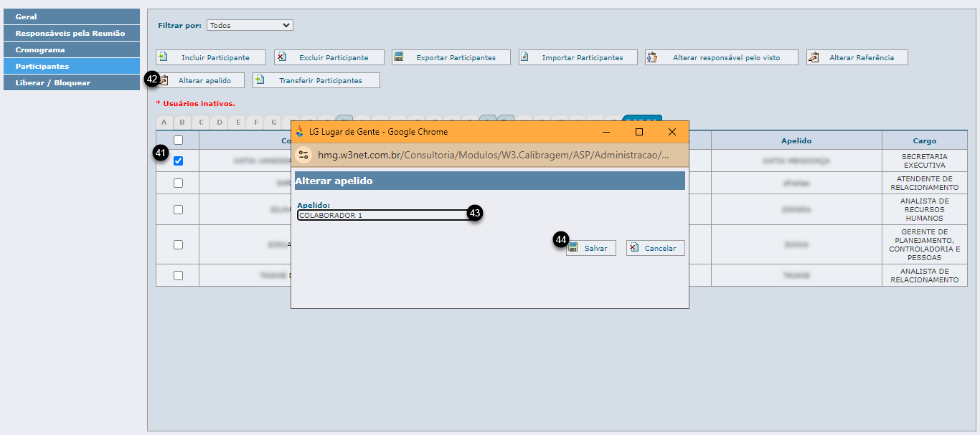The width and height of the screenshot is (980, 435).
Task: Check the Analista de Relacionamento row checkbox
Action: click(179, 275)
